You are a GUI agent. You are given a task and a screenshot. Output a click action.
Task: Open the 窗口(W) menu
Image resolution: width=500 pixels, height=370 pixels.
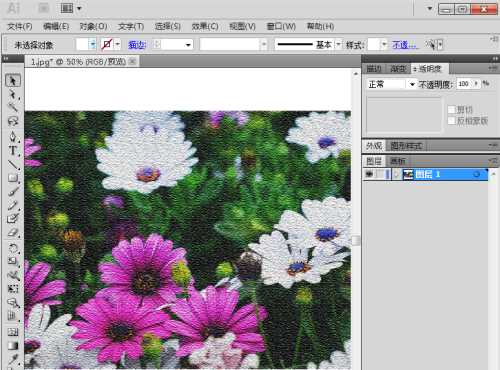point(281,26)
